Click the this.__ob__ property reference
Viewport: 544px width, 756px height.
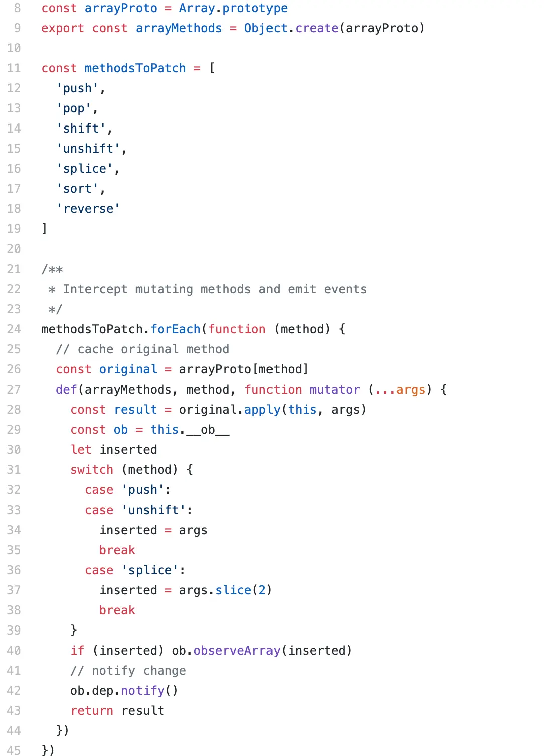pos(190,430)
